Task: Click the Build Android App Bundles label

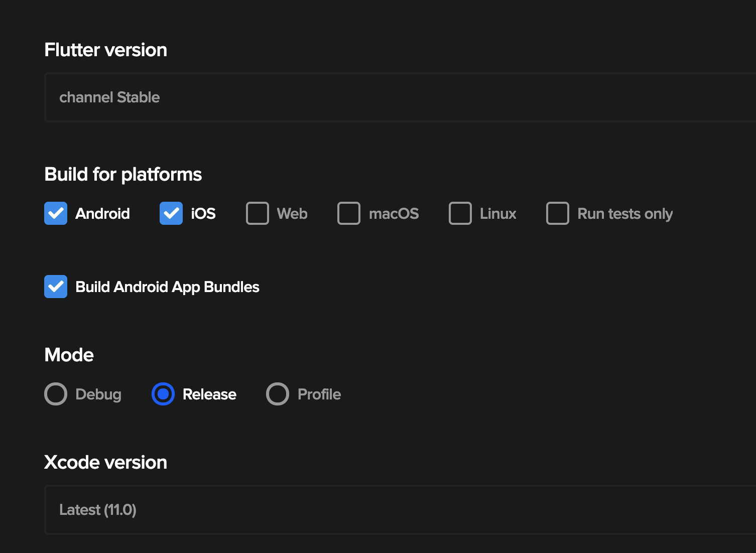Action: (x=167, y=287)
